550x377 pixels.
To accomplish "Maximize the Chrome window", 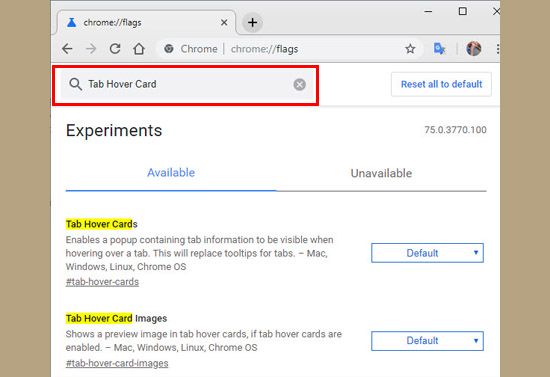I will click(463, 12).
